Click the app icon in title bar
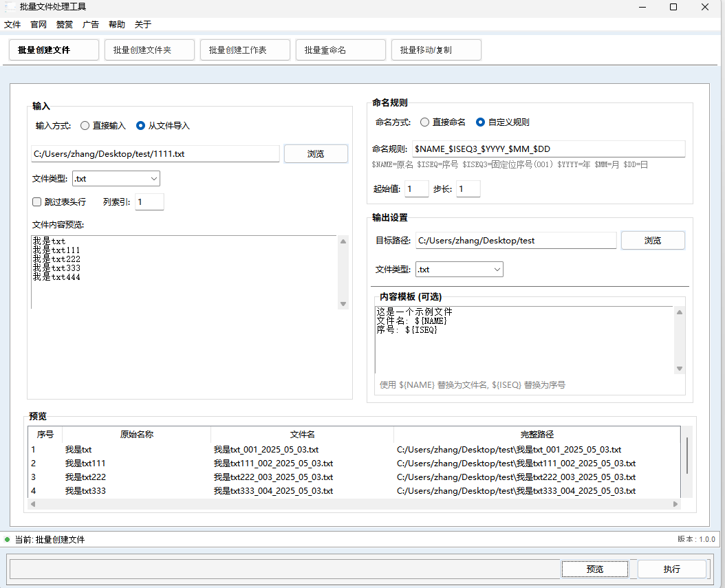This screenshot has height=588, width=725. 10,7
